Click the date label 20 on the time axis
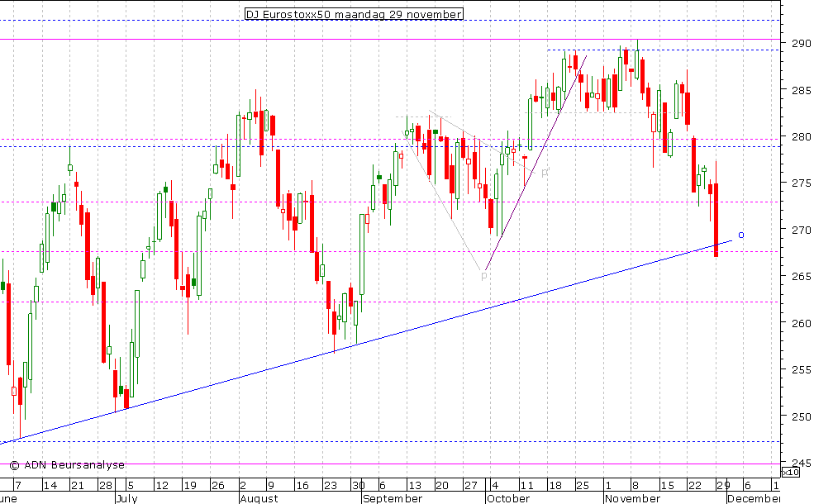The width and height of the screenshot is (814, 504). coord(442,485)
